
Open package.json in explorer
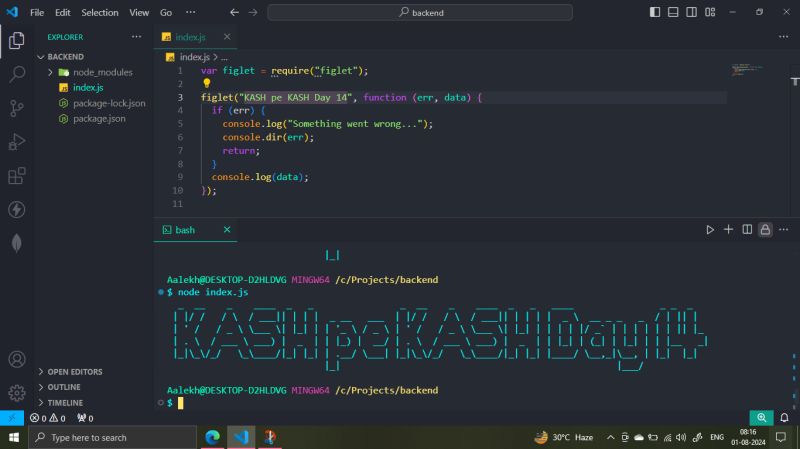coord(99,118)
